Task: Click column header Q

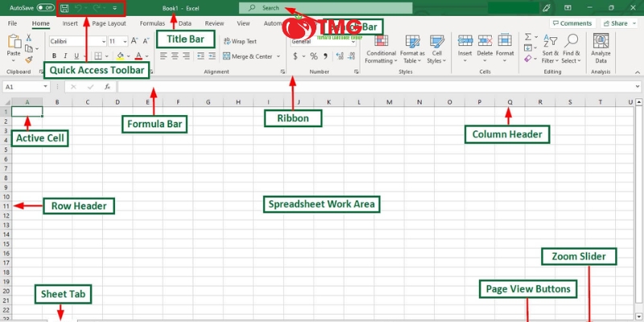Action: pos(510,102)
